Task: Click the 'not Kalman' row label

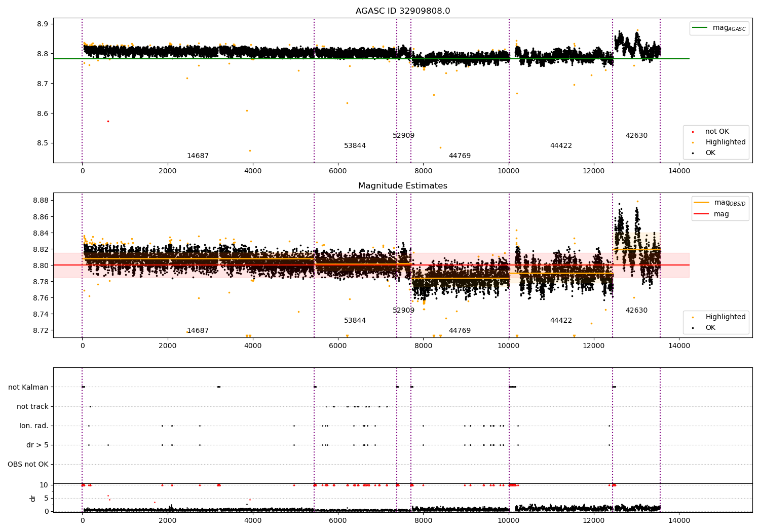Action: tap(28, 388)
